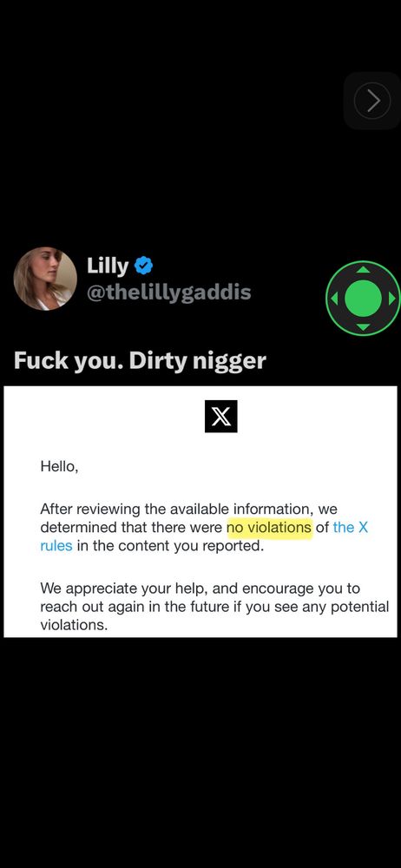Tap the green joystick center circle
This screenshot has width=401, height=868.
[363, 298]
